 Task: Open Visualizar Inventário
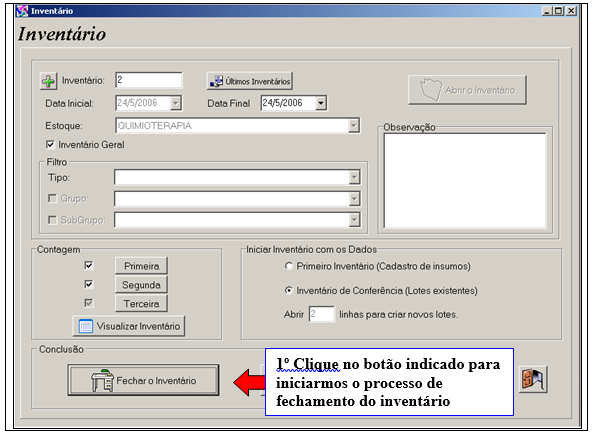pos(129,326)
